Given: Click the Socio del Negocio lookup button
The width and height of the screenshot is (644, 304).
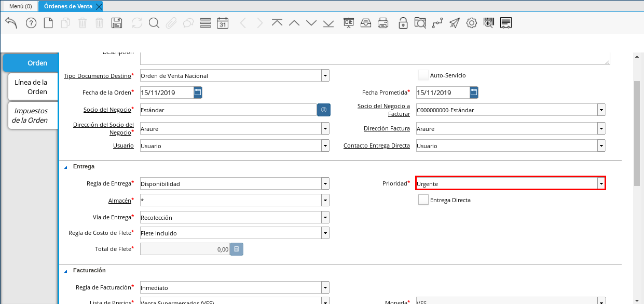Looking at the screenshot, I should click(324, 110).
